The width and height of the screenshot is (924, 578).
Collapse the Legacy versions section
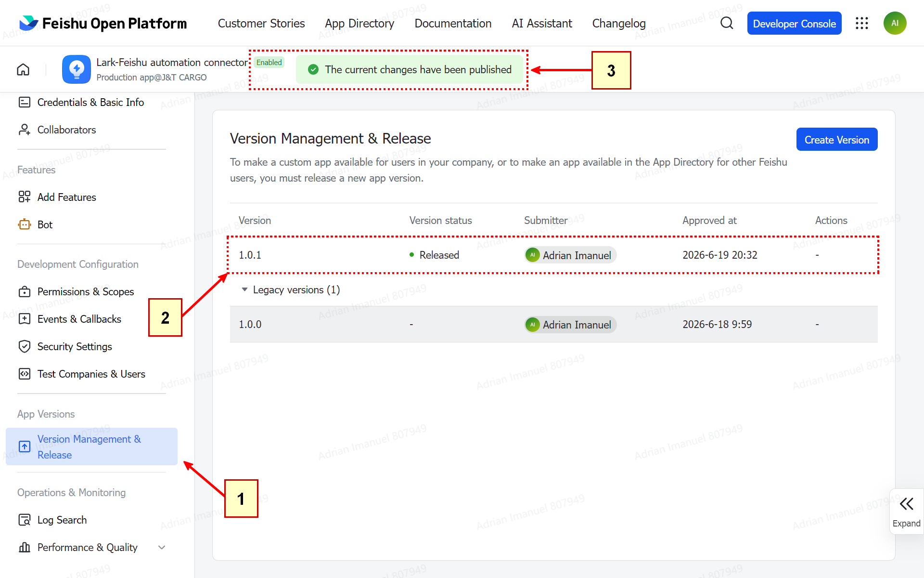click(x=244, y=289)
